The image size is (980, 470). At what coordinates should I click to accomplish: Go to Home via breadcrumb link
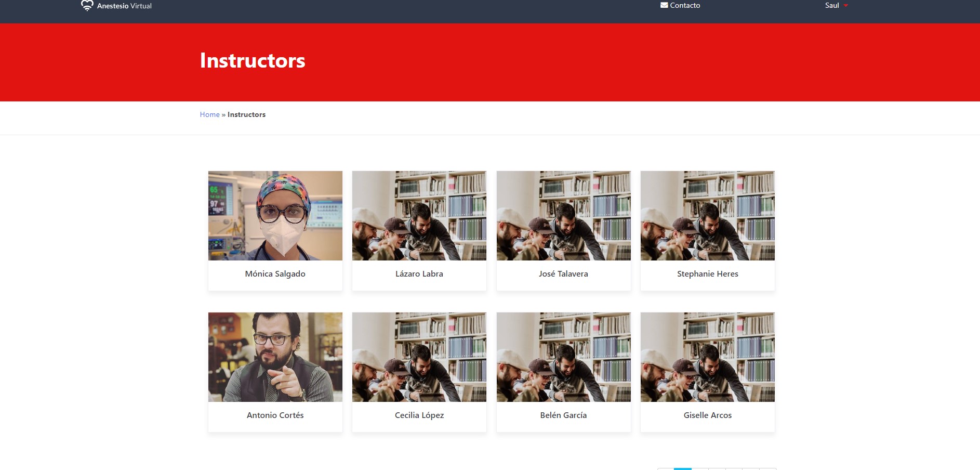209,114
